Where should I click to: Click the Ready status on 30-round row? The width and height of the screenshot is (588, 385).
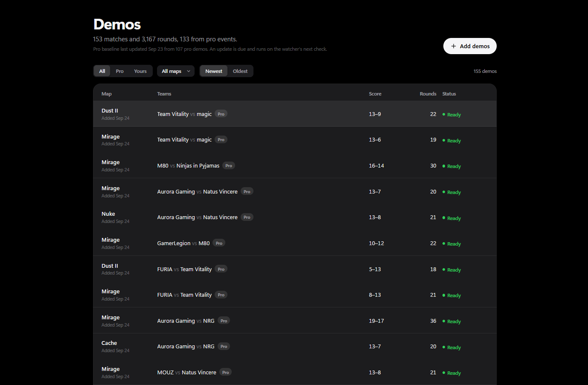pos(452,166)
